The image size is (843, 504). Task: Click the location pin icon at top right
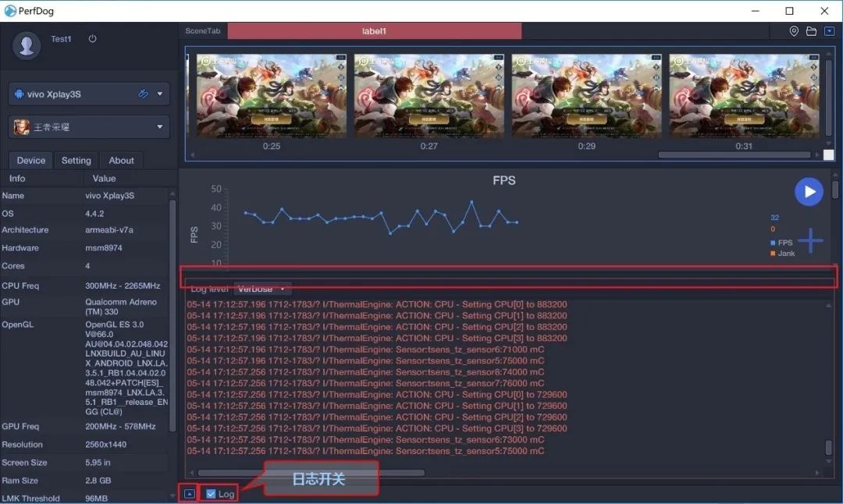794,31
